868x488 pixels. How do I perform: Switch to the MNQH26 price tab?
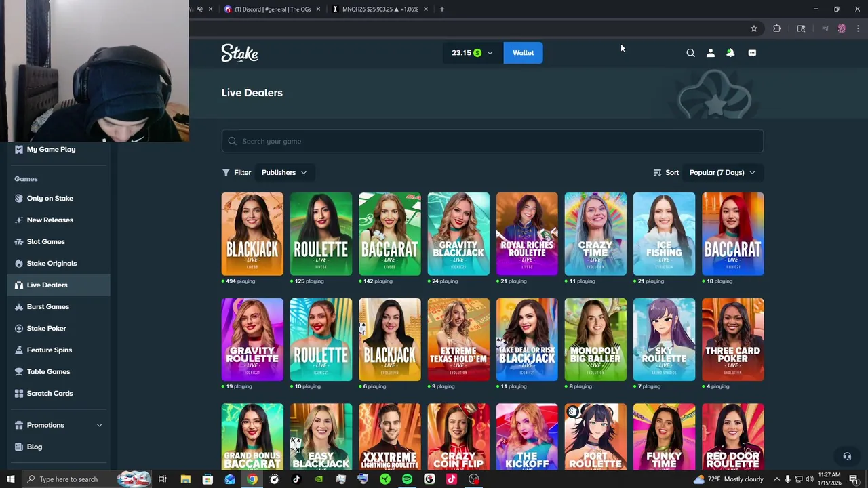click(x=380, y=9)
